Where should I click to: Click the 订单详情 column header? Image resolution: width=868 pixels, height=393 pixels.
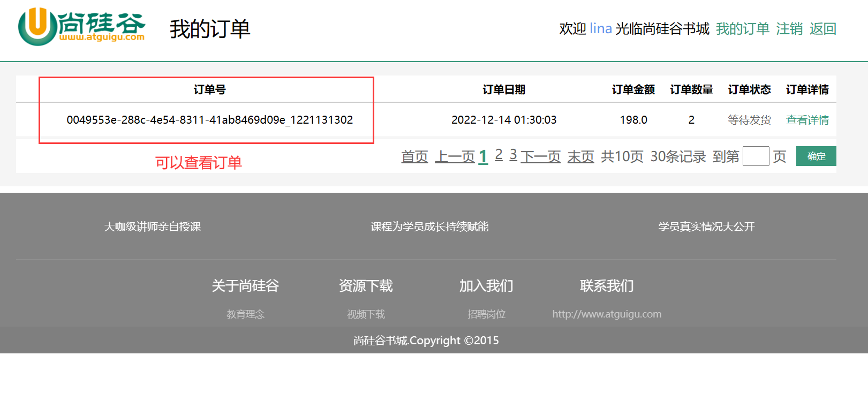click(807, 89)
